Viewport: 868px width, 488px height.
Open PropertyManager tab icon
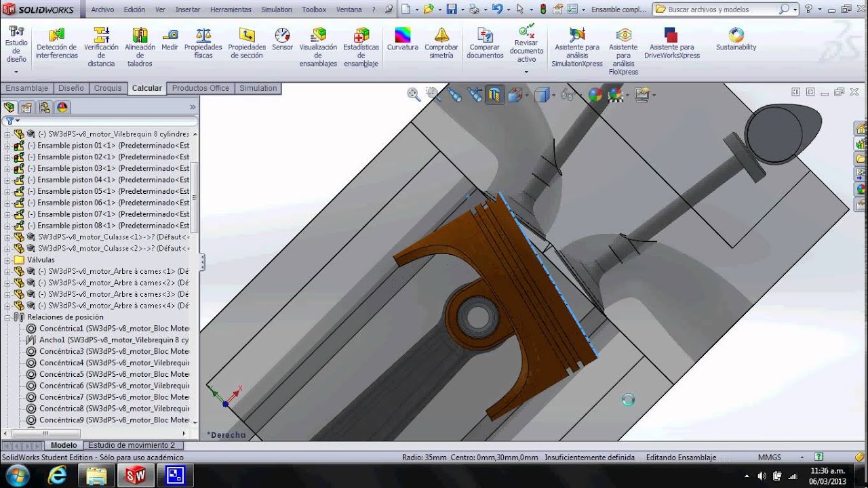(26, 107)
